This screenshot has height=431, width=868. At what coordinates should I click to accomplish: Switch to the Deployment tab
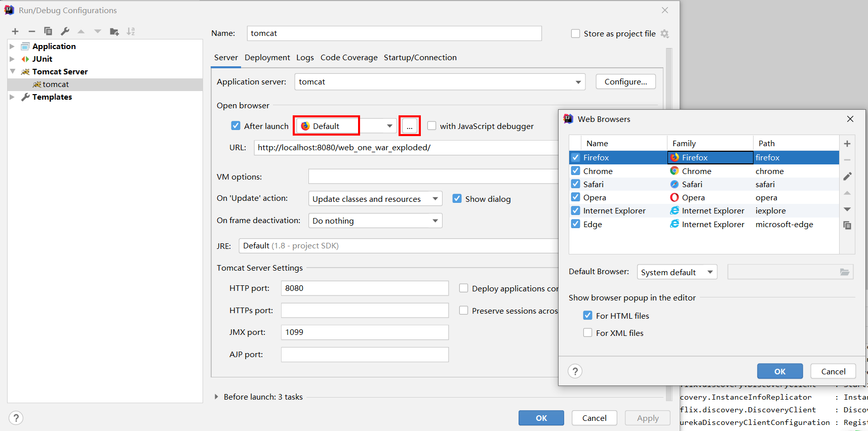(x=267, y=58)
